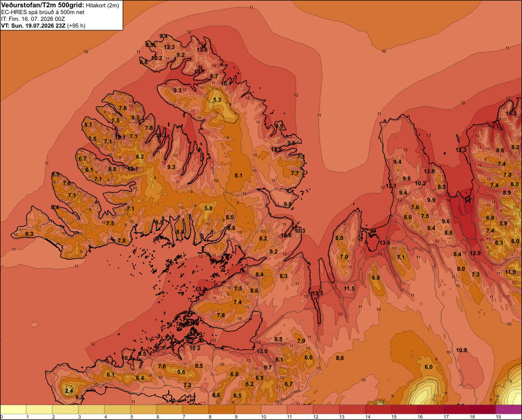Click the magenta 19-degree legend swatch

508,410
